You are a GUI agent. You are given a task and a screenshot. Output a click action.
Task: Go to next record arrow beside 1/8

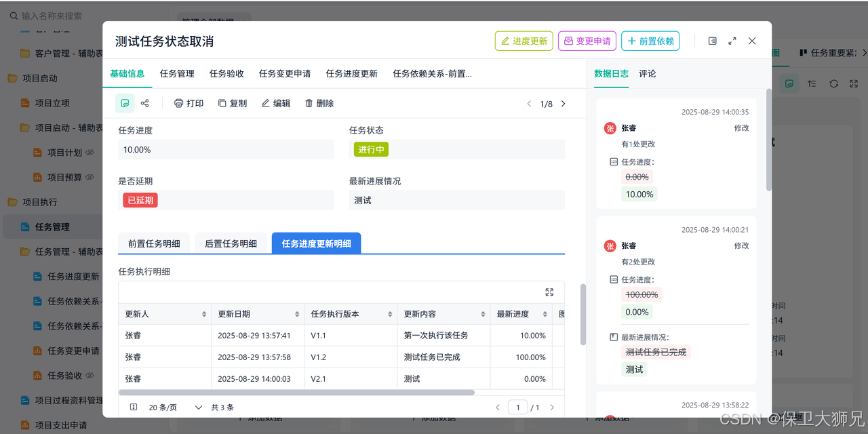563,104
